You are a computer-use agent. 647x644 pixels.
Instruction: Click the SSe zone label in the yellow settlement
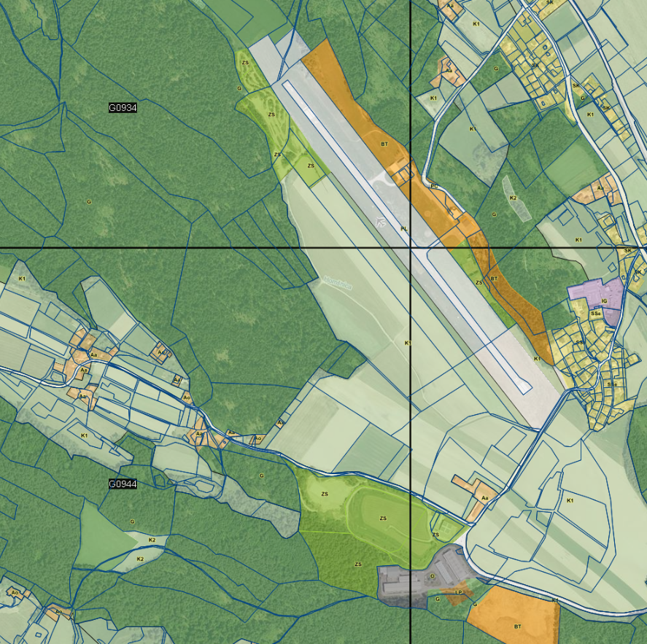612,384
